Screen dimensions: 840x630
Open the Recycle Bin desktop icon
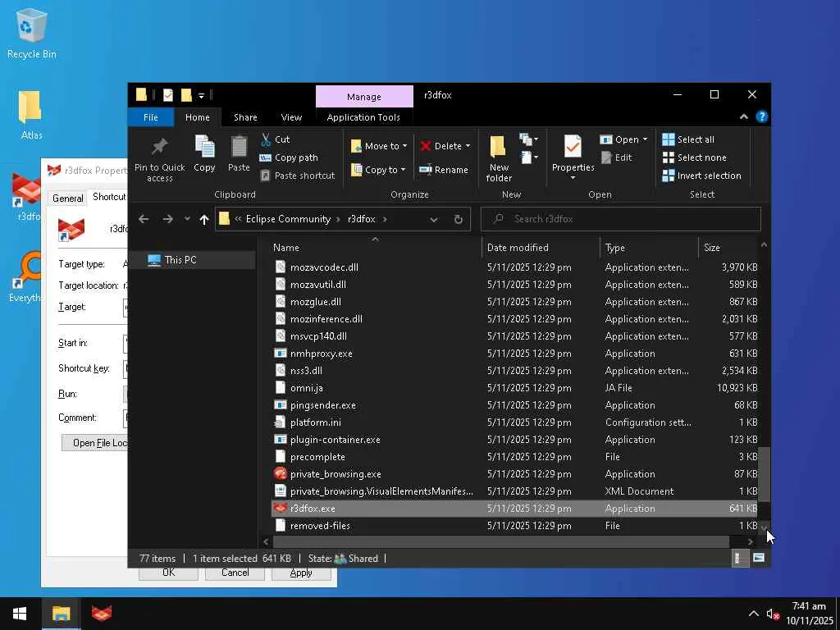(x=31, y=34)
